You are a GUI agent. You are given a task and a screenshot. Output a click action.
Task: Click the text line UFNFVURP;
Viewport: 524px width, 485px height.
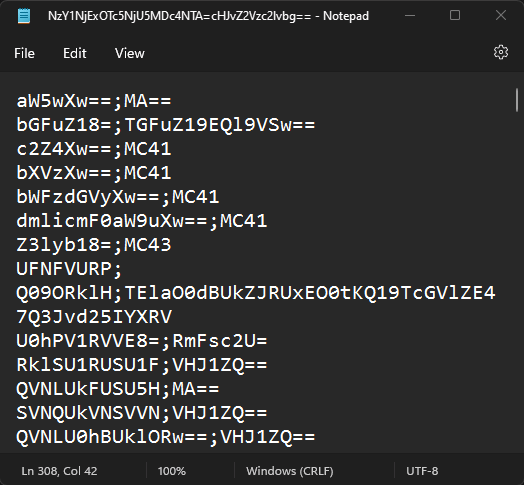click(69, 269)
